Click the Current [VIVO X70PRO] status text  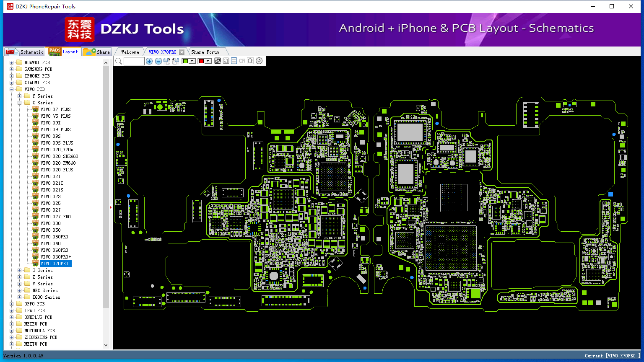[613, 356]
